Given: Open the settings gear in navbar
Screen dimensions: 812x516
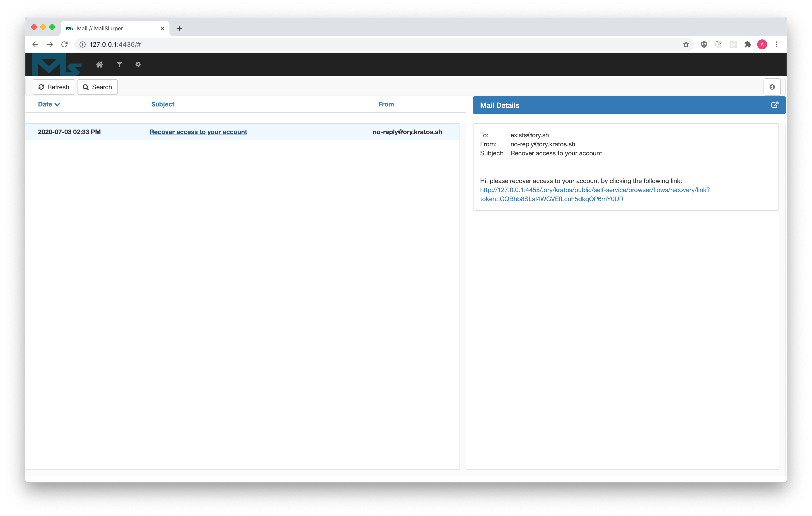Looking at the screenshot, I should click(x=138, y=64).
